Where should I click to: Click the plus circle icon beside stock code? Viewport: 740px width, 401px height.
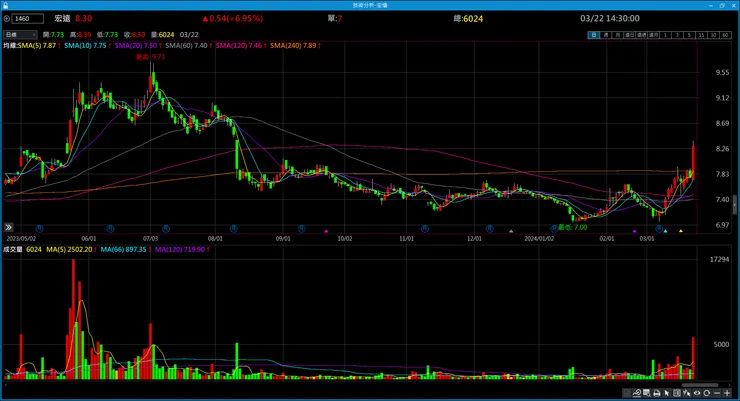pyautogui.click(x=7, y=18)
